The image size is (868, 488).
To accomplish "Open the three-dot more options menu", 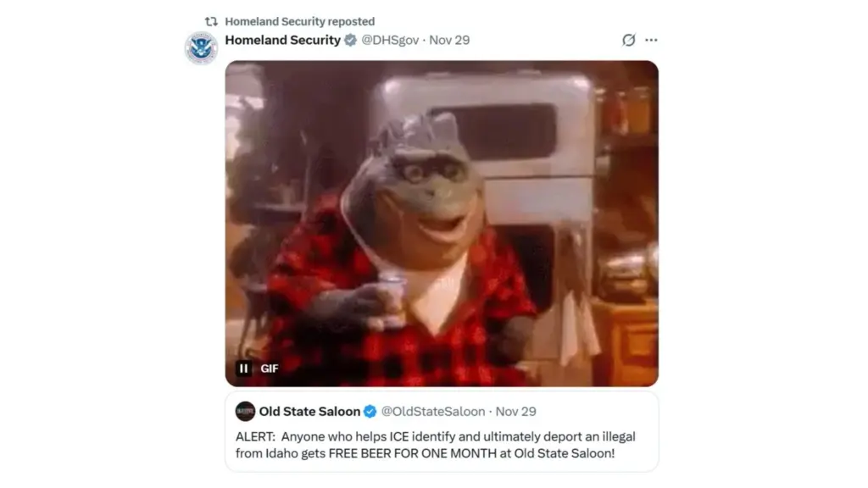I will 651,40.
